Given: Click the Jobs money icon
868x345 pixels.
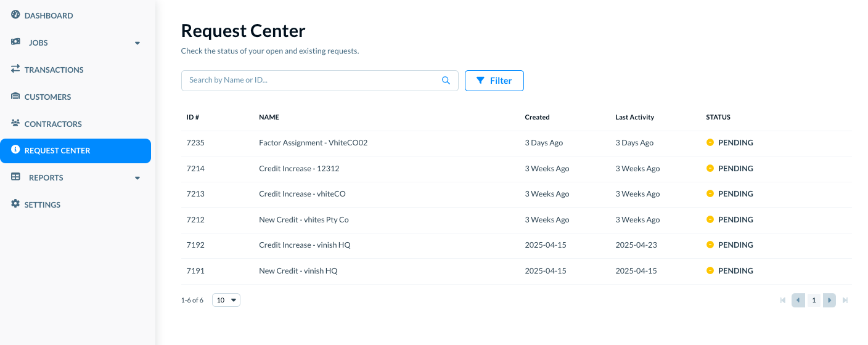Looking at the screenshot, I should pos(16,42).
